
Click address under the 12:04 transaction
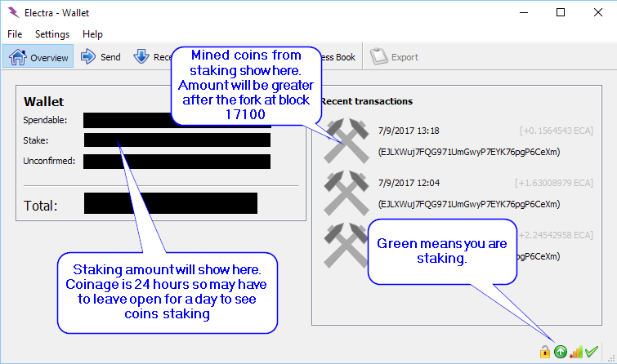coord(469,204)
